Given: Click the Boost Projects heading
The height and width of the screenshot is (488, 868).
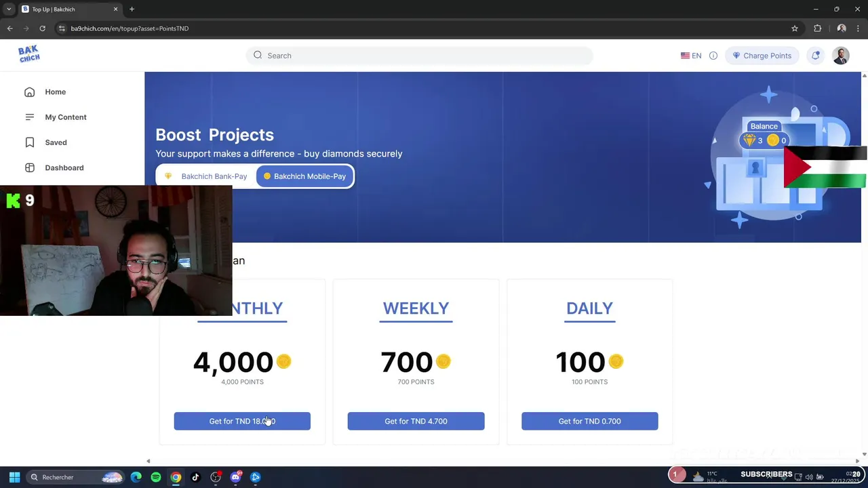Looking at the screenshot, I should tap(214, 135).
